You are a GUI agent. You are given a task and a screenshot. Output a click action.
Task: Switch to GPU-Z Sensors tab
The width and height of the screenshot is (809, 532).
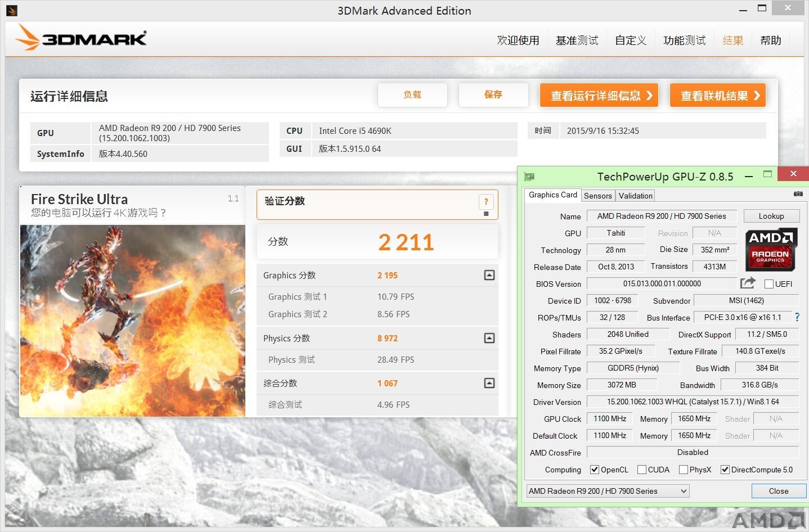tap(597, 196)
